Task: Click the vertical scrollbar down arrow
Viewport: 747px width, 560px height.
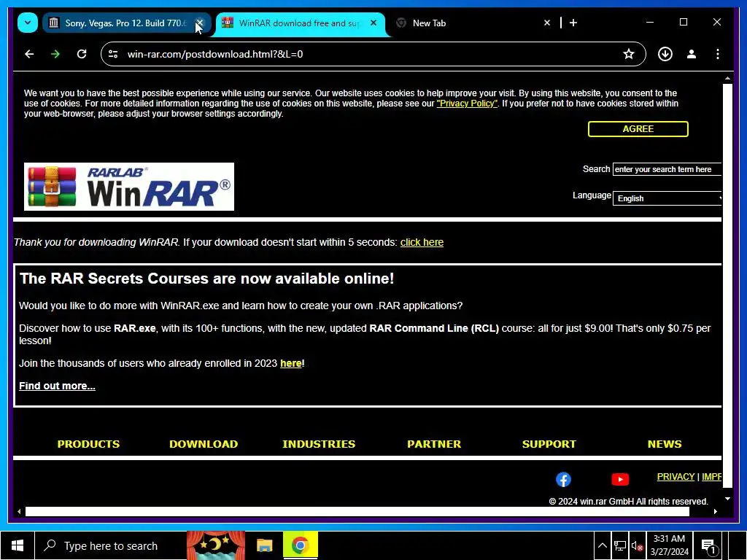Action: coord(727,499)
